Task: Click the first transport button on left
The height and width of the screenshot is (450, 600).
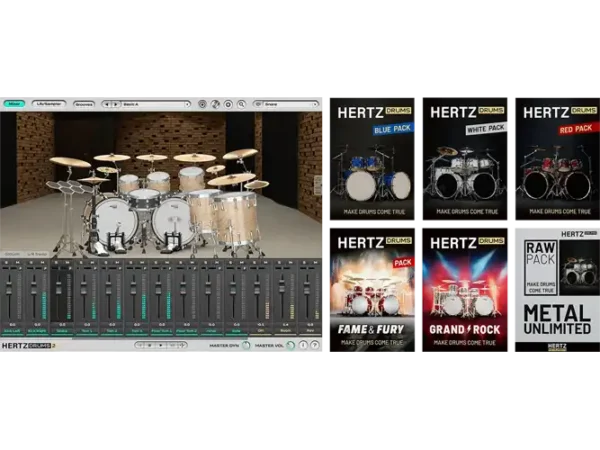Action: tap(140, 345)
